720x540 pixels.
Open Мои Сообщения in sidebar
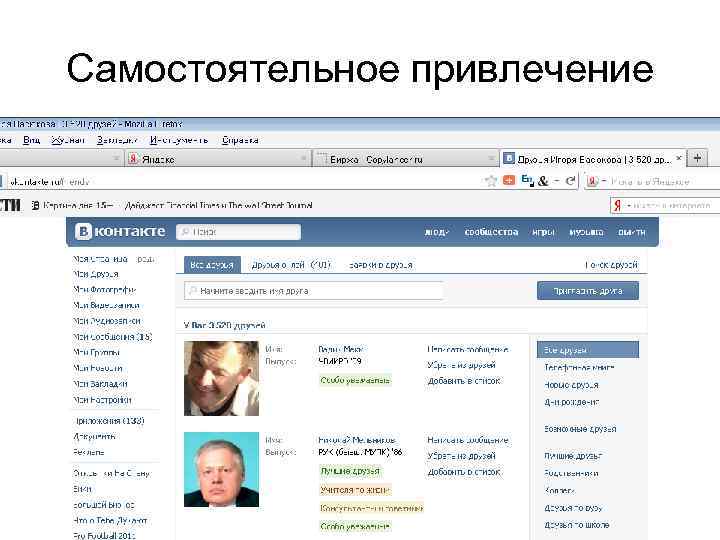point(112,337)
